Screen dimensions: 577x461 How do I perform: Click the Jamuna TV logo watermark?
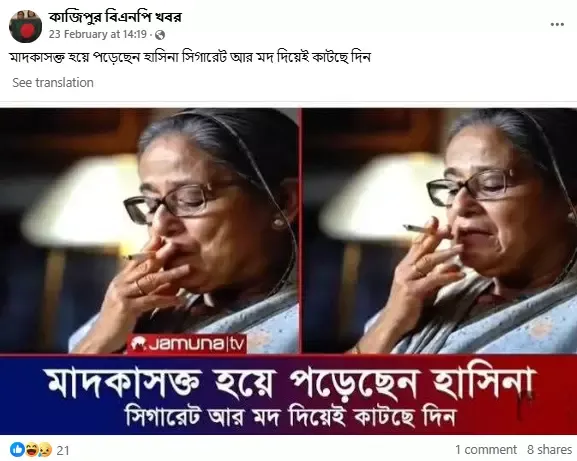(187, 344)
